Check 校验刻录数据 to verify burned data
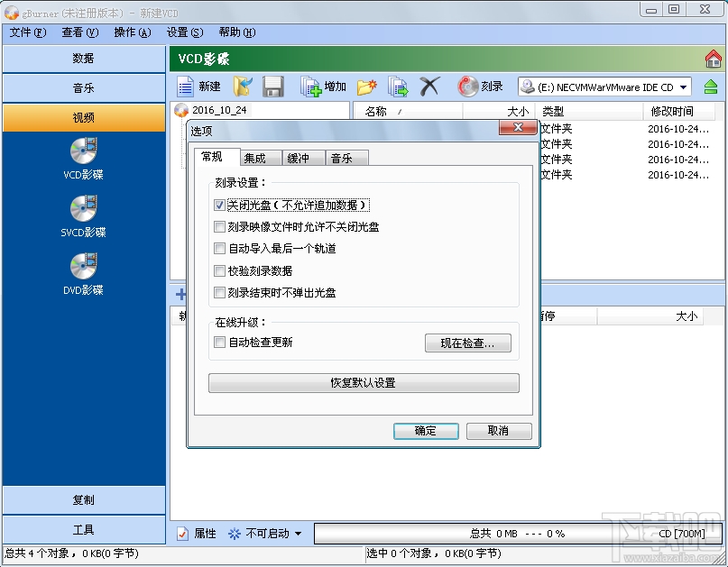Screen dimensions: 728x567 point(219,270)
